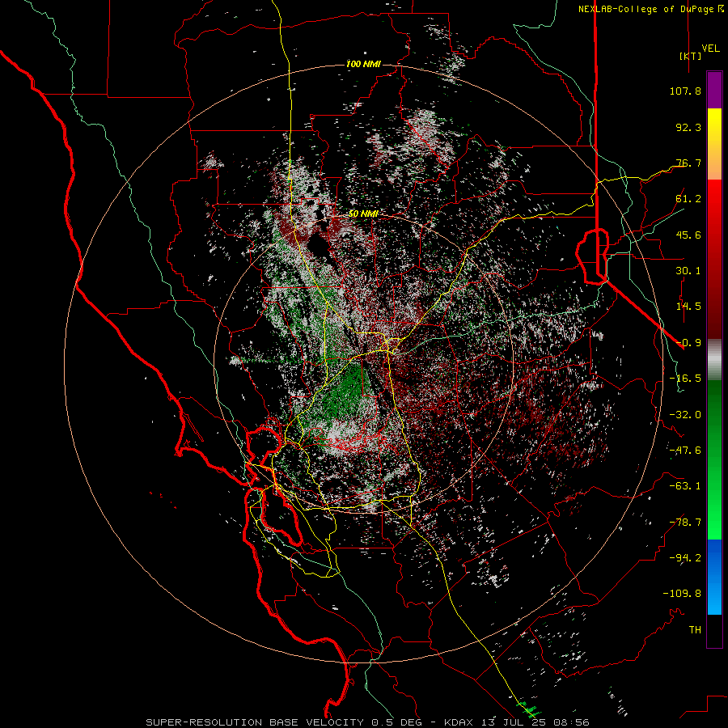Click the 14.5 velocity scale value

[688, 307]
